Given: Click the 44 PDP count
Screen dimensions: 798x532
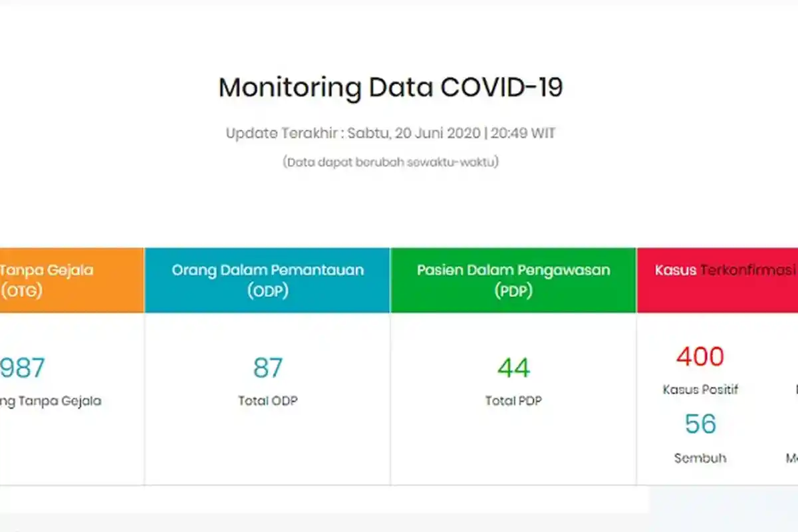Looking at the screenshot, I should point(513,368).
